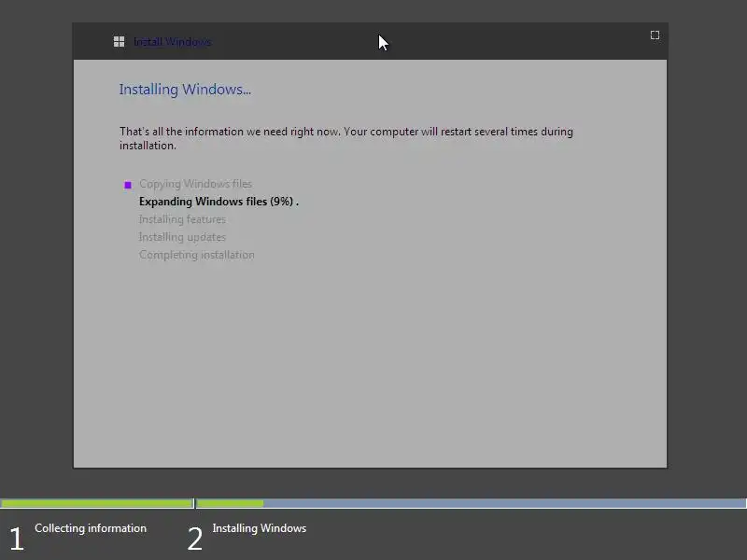Click the Installing features step

coord(182,219)
